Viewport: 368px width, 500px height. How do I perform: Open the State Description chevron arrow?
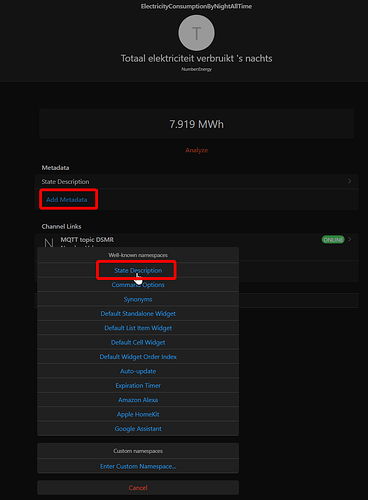pos(349,181)
